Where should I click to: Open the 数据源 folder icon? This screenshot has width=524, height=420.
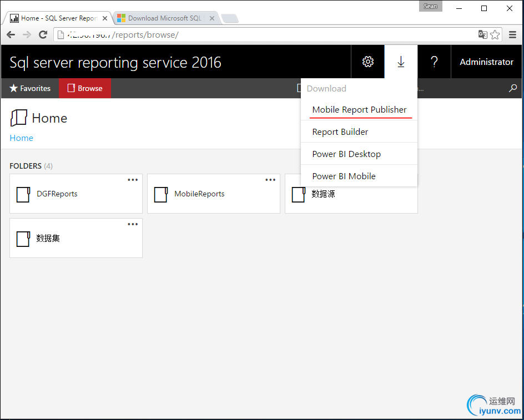(299, 194)
